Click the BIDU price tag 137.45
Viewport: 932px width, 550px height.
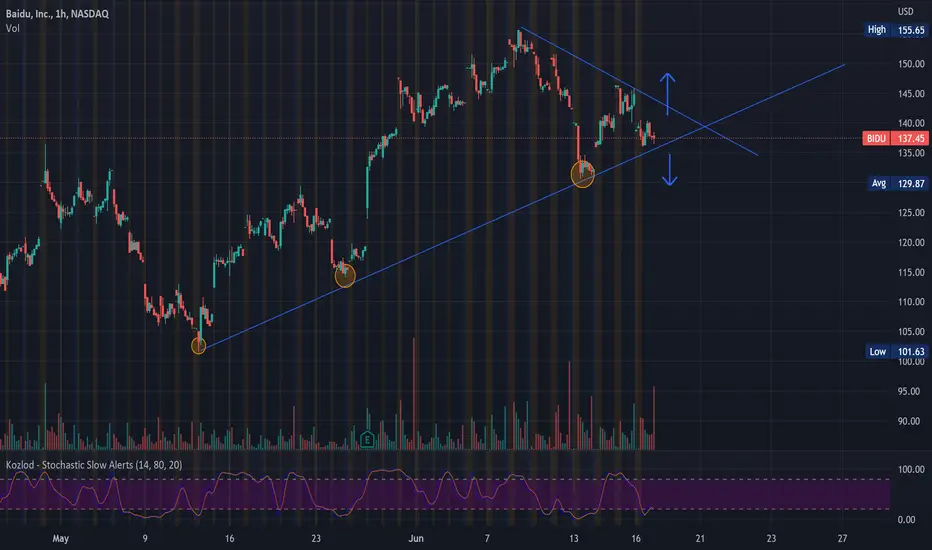point(895,139)
